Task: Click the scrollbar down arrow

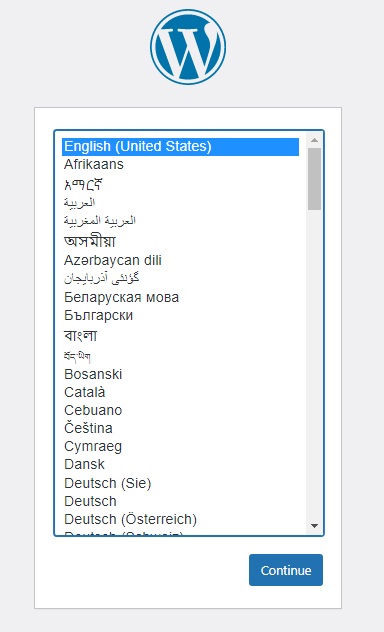Action: pyautogui.click(x=315, y=526)
